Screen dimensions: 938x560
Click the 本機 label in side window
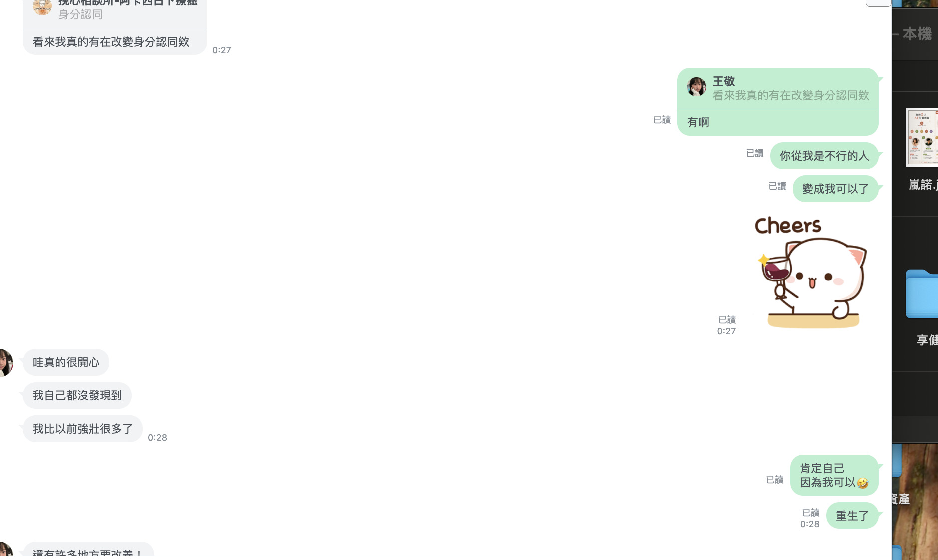tap(917, 34)
